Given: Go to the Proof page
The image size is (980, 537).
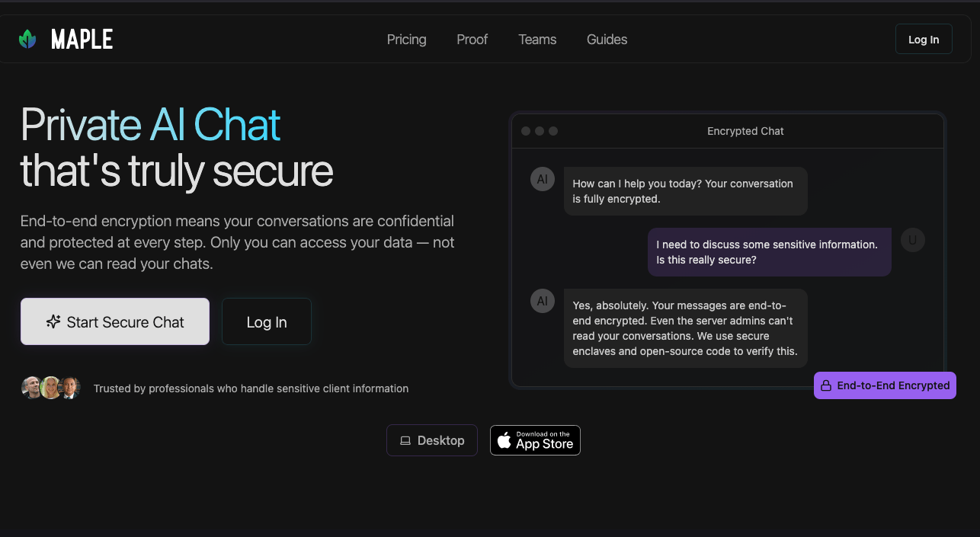Looking at the screenshot, I should pos(472,40).
